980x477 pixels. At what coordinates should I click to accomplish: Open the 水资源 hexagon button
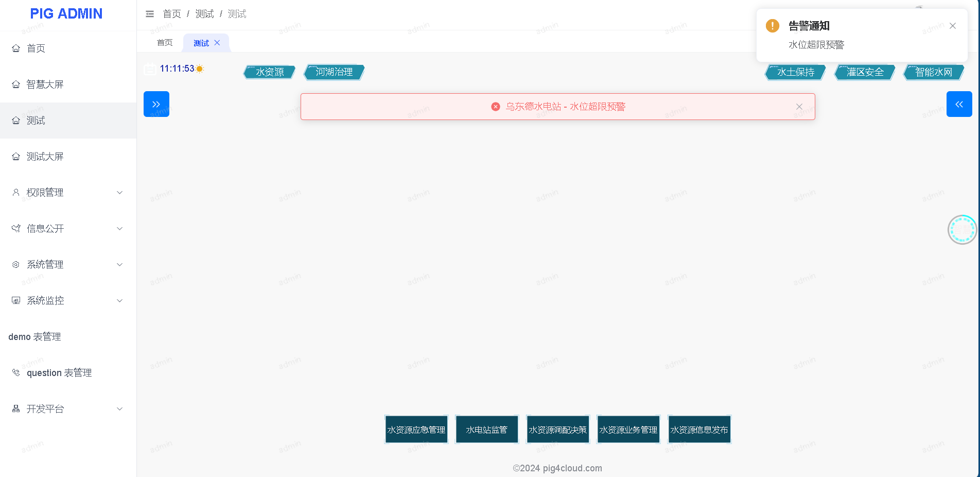click(269, 72)
